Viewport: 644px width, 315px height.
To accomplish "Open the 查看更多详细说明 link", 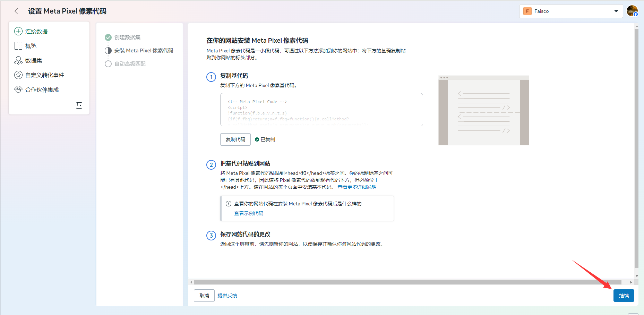I will pyautogui.click(x=357, y=187).
